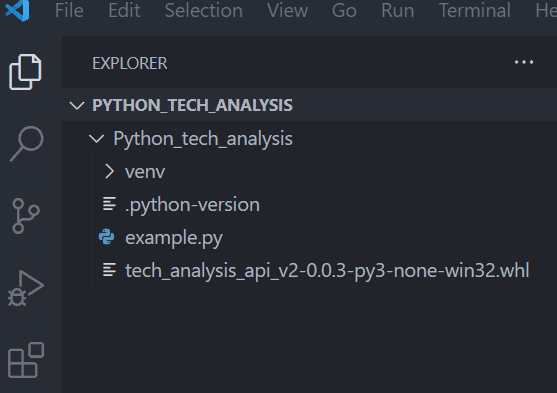The image size is (557, 393).
Task: Click the PYTHON_TECH_ANALYSIS workspace header text
Action: click(x=192, y=105)
